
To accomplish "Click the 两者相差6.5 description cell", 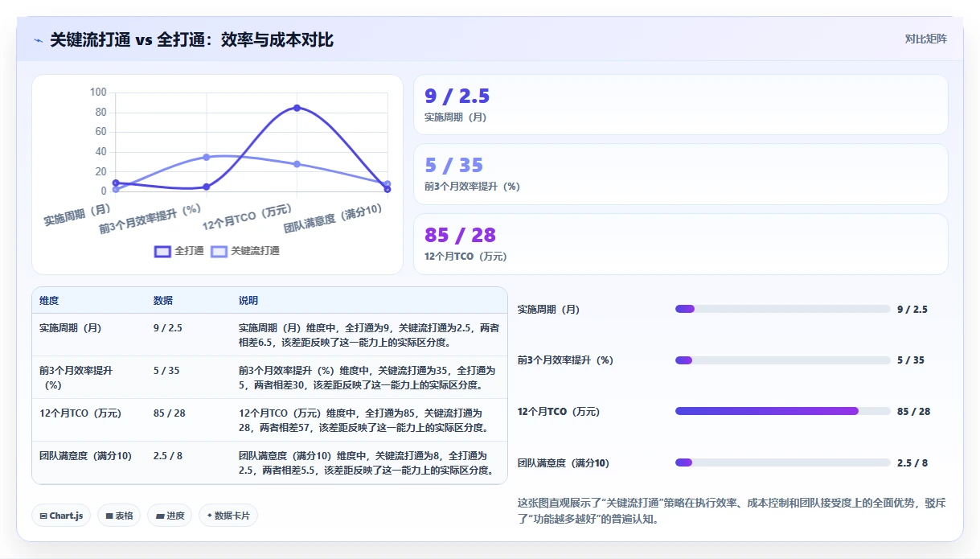I will (369, 335).
